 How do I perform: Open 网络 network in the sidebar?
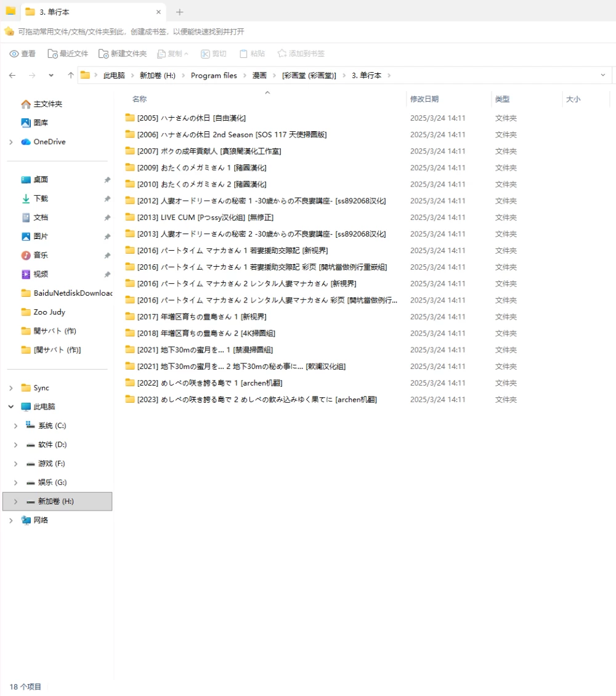pyautogui.click(x=34, y=520)
